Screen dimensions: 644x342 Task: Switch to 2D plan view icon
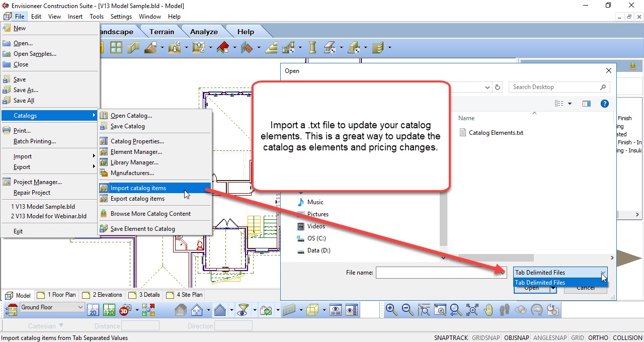(94, 310)
